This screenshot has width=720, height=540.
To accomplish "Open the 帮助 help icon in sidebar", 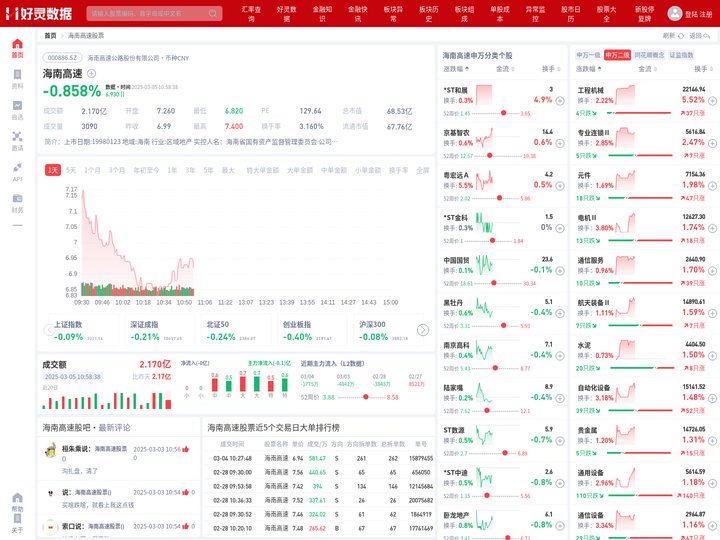I will [x=17, y=498].
